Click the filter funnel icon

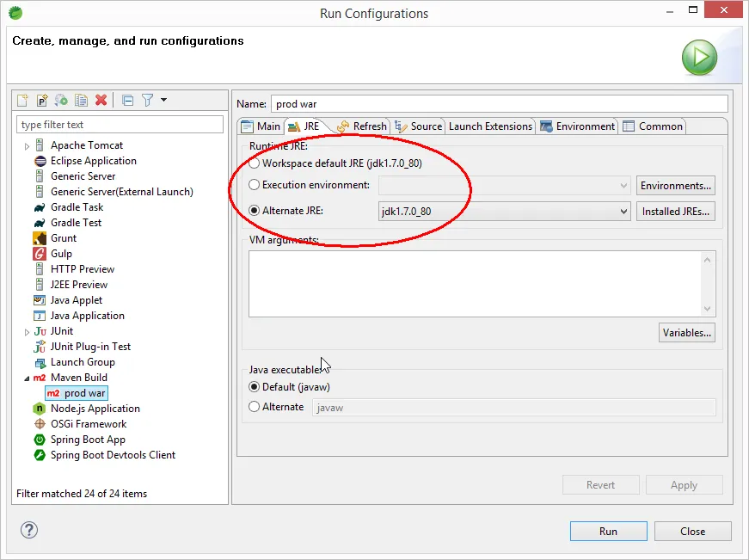pos(148,100)
